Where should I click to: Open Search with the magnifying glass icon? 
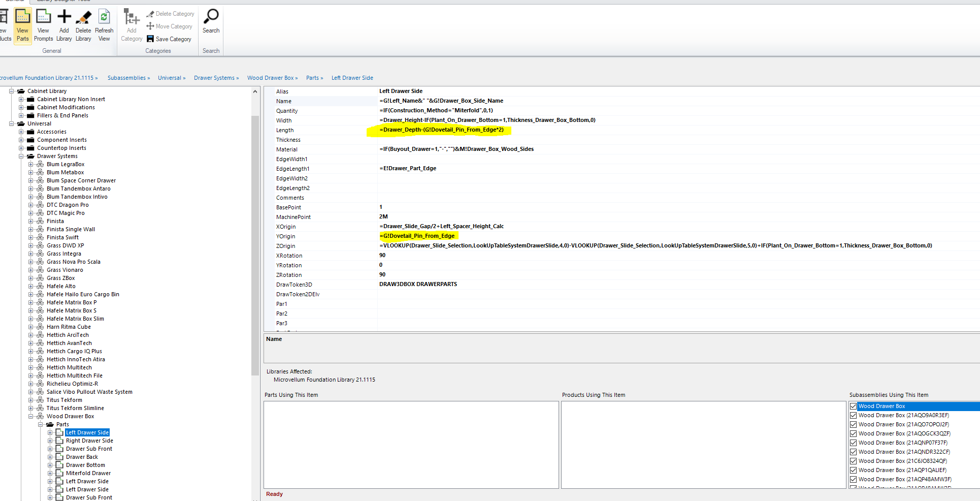[211, 17]
